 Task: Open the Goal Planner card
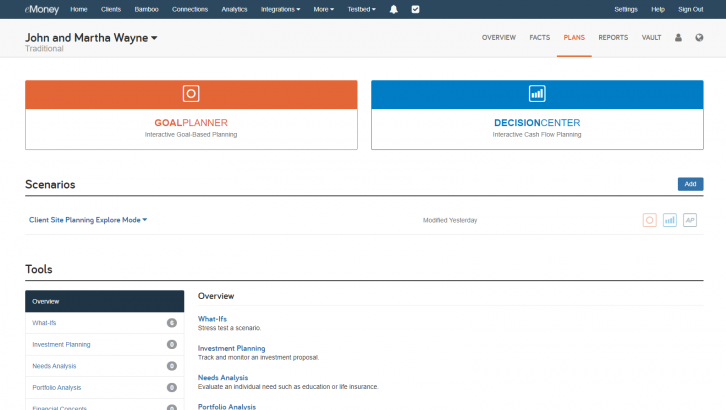[191, 115]
